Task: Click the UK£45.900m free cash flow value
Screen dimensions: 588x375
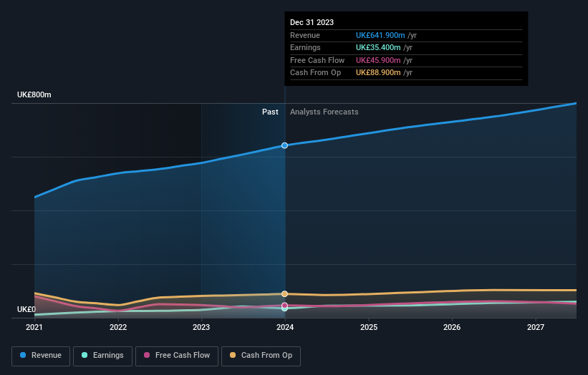Action: [x=378, y=60]
